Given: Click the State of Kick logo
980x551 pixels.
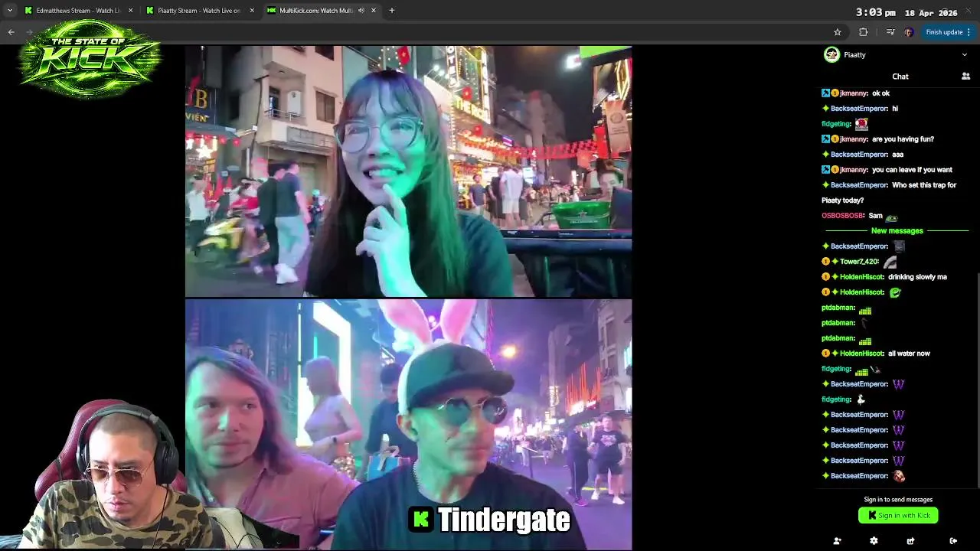Looking at the screenshot, I should pos(90,59).
